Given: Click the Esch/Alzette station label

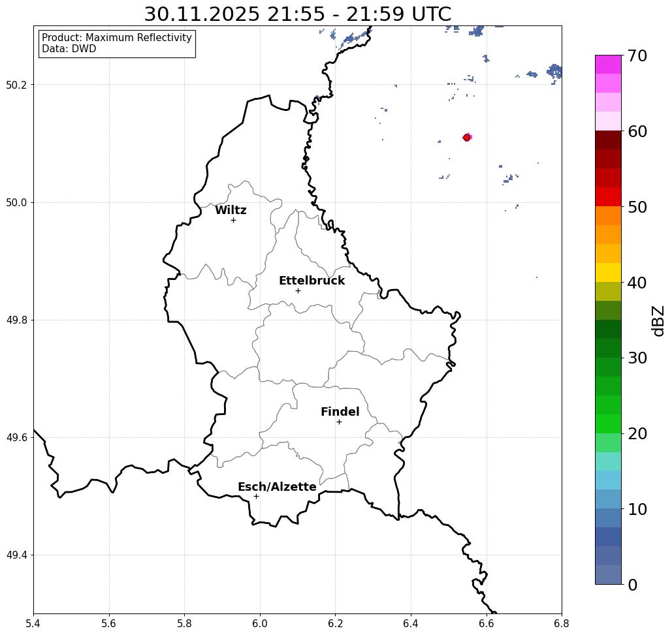Looking at the screenshot, I should point(278,487).
